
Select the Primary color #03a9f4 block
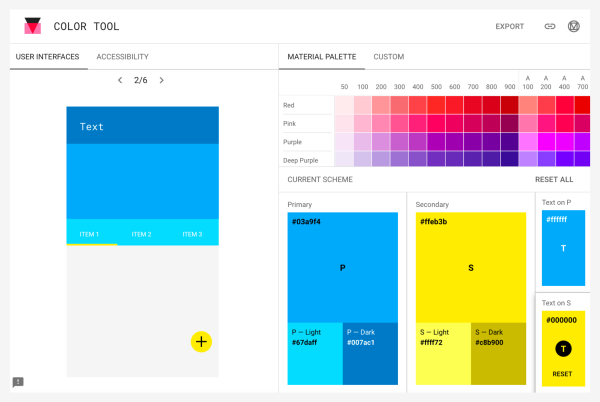(x=342, y=267)
